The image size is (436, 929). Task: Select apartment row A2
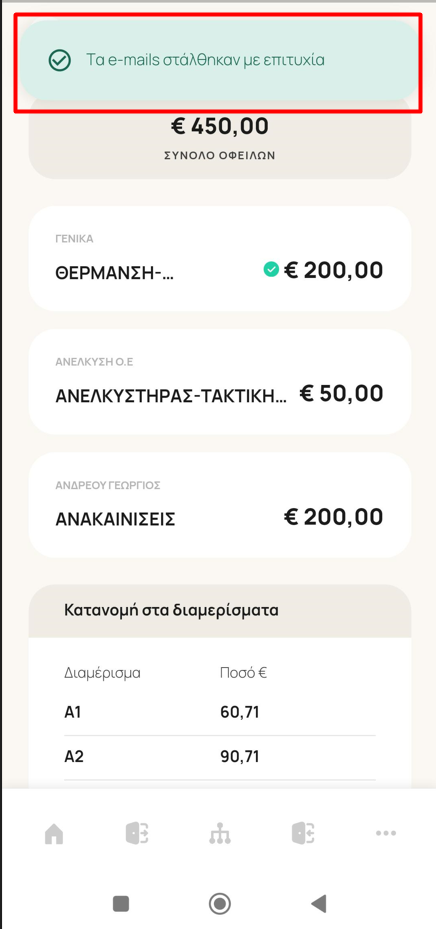[x=220, y=757]
